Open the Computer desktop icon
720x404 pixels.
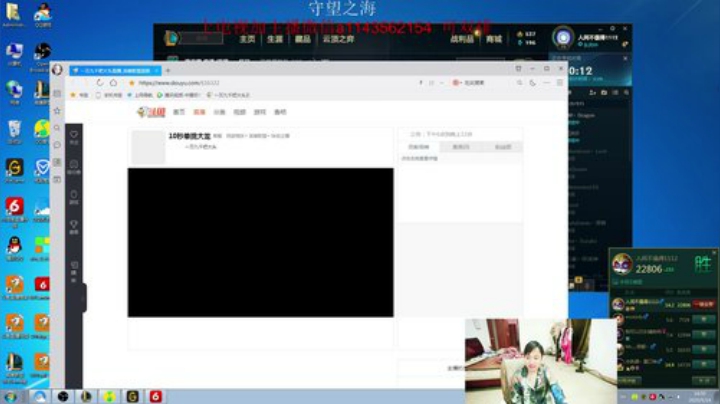click(14, 53)
